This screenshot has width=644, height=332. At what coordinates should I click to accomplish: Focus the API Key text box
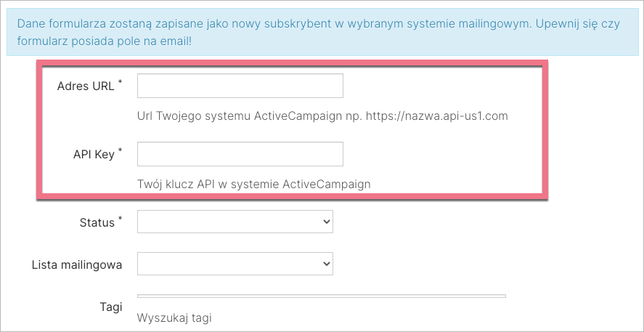[240, 154]
